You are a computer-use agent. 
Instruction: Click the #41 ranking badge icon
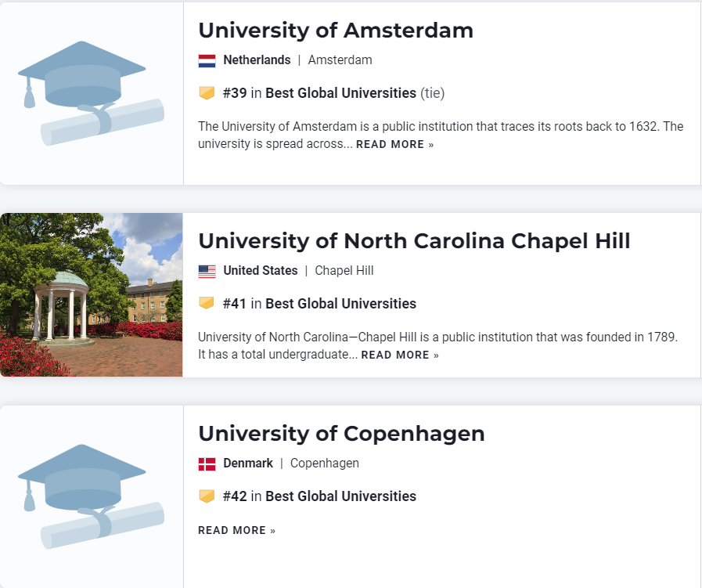(x=207, y=304)
